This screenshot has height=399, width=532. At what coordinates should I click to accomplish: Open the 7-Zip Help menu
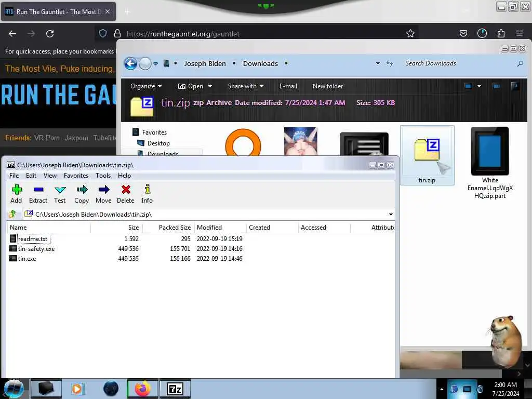point(124,176)
